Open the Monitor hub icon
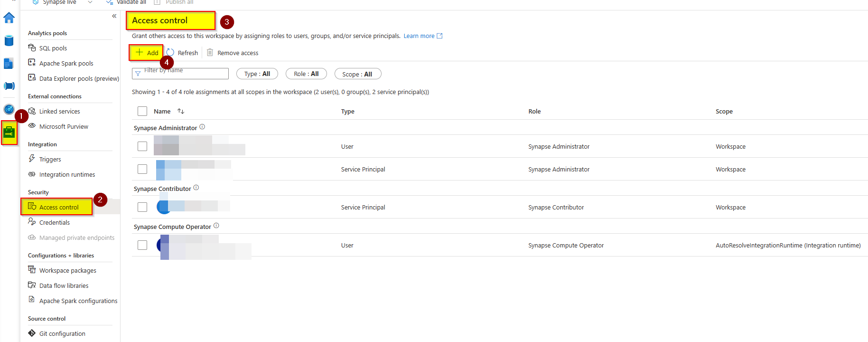Viewport: 868px width, 342px height. [x=9, y=109]
